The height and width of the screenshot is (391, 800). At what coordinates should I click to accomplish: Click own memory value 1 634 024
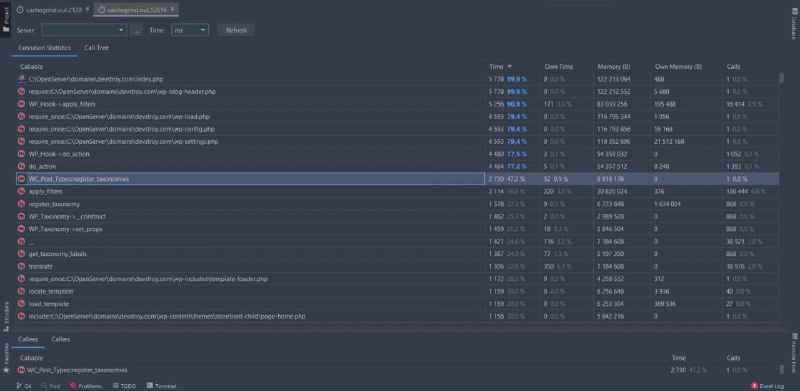668,204
